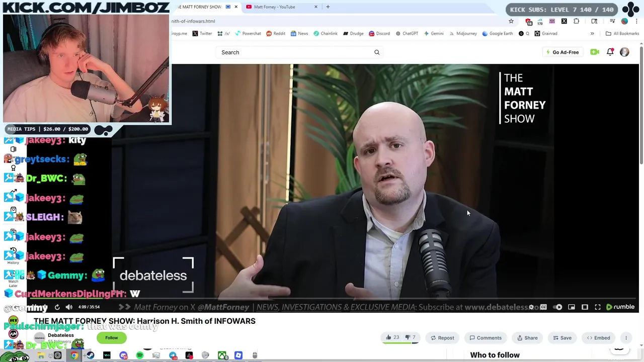This screenshot has width=644, height=362.
Task: Click the Repost button
Action: pos(442,338)
